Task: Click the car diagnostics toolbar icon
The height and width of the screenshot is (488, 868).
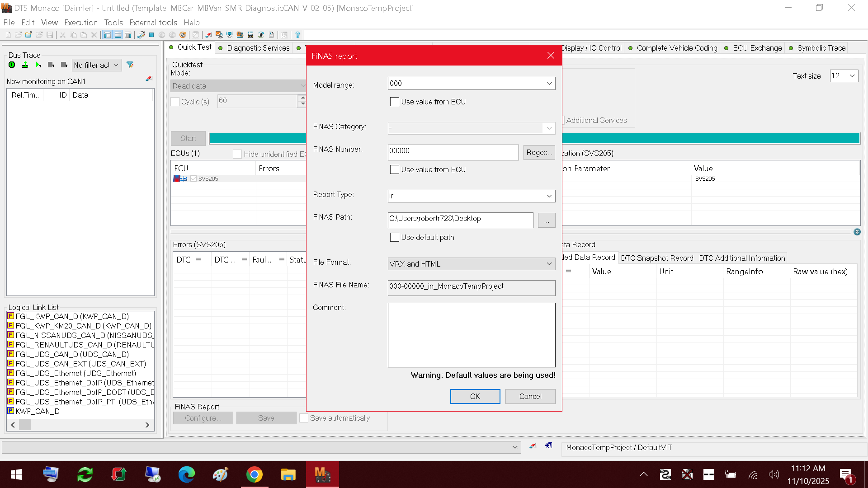Action: click(250, 35)
